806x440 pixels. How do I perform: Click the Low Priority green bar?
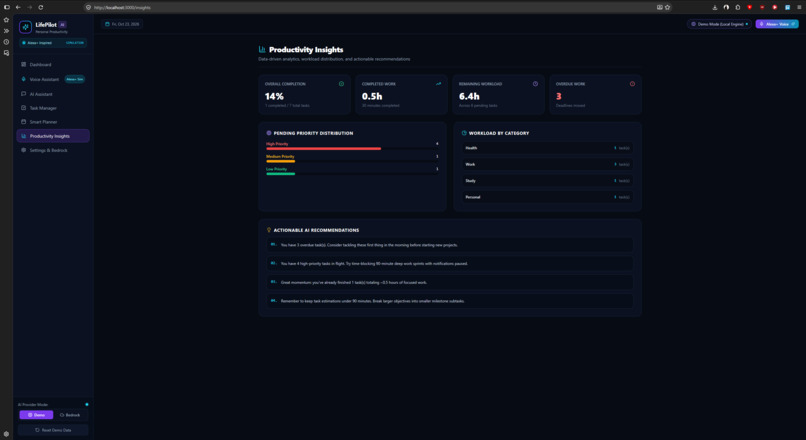(281, 174)
